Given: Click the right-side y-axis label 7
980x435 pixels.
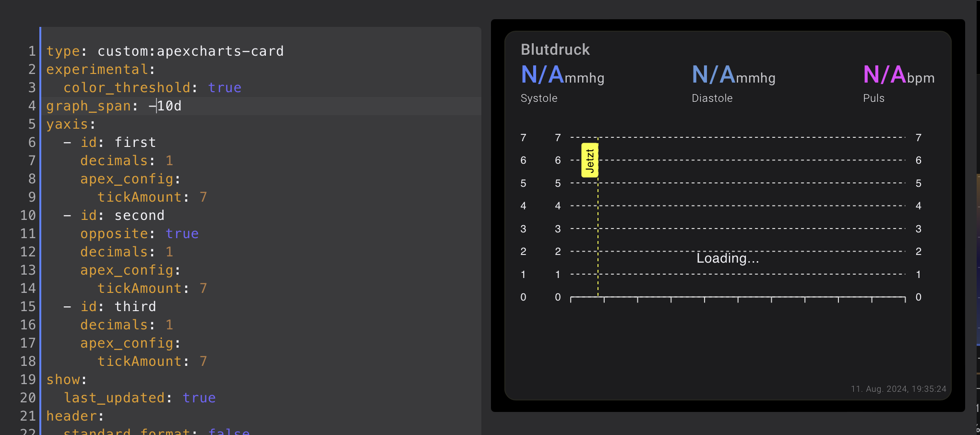Looking at the screenshot, I should point(918,138).
